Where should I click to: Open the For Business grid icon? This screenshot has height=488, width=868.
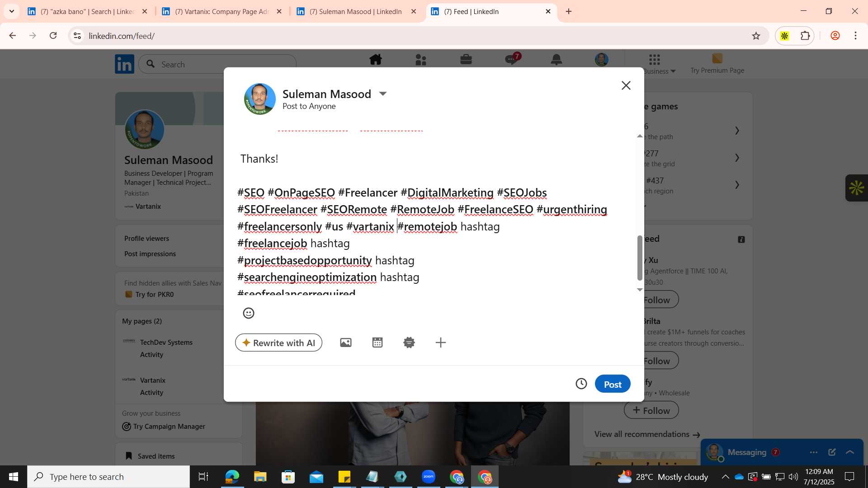[x=655, y=59]
